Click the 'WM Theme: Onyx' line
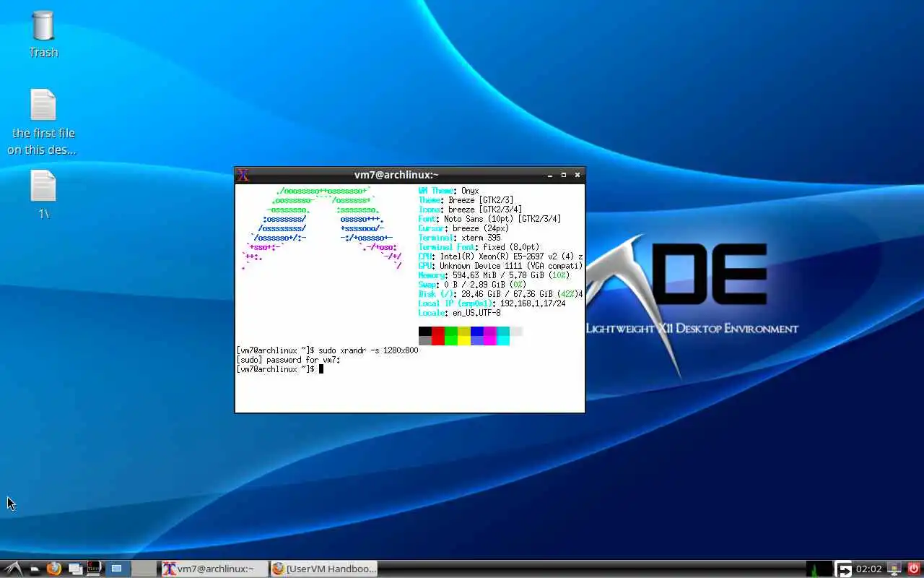 (448, 191)
